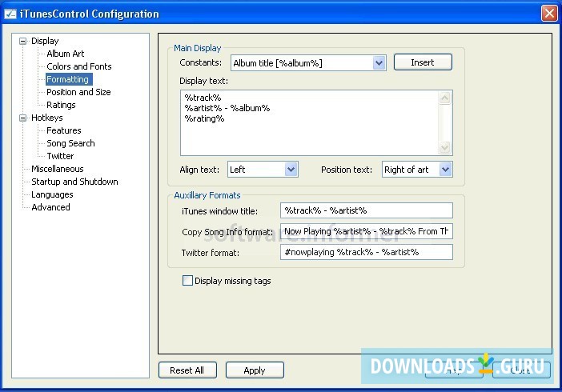Click the Insert button

(x=423, y=62)
